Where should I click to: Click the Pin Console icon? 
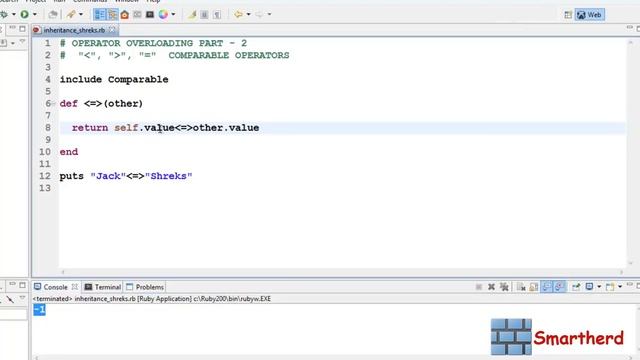click(576, 287)
